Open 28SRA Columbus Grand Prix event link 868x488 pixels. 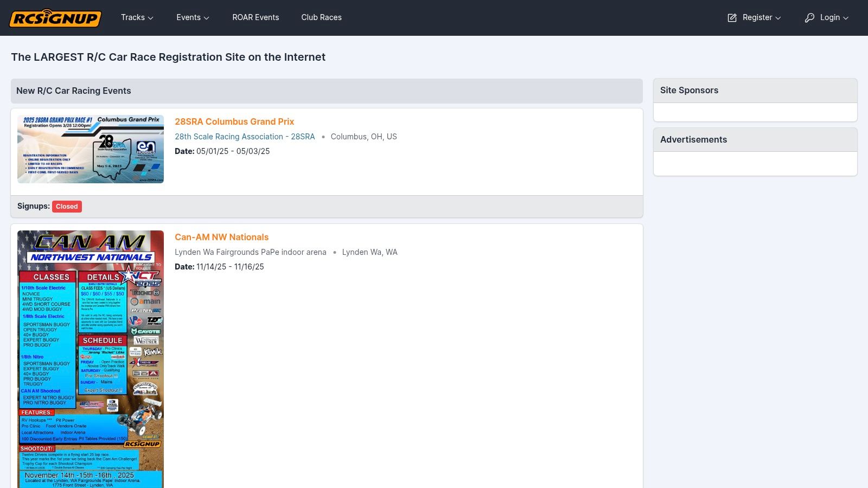point(234,121)
